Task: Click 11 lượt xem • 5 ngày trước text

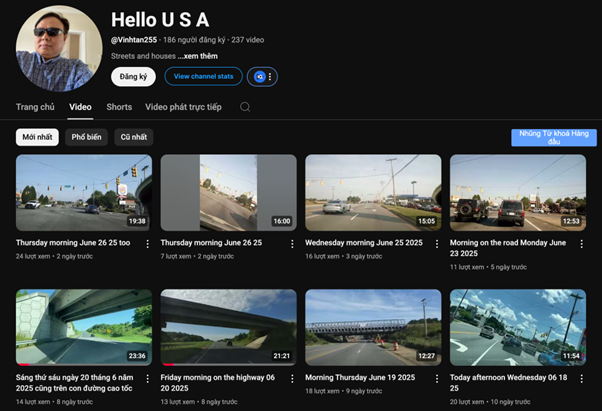Action: pyautogui.click(x=488, y=267)
